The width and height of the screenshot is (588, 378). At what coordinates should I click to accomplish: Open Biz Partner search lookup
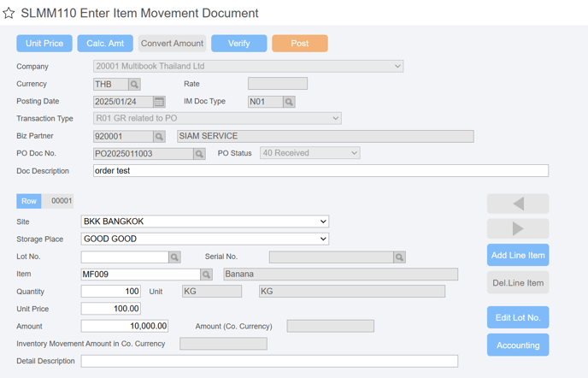[159, 136]
